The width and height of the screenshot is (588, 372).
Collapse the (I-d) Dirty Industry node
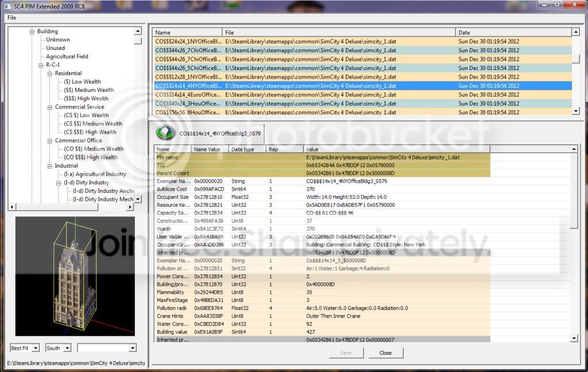[59, 183]
